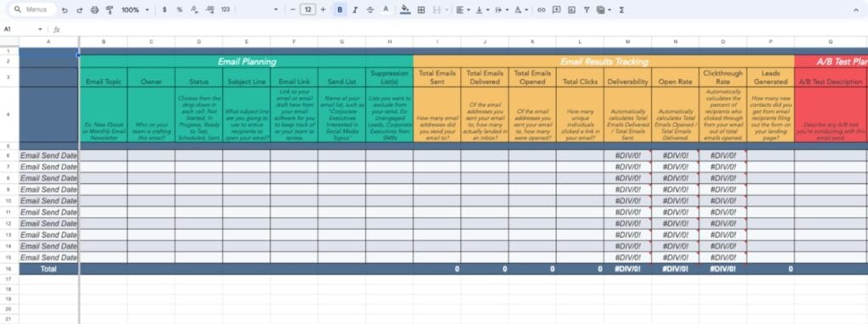The image size is (868, 324).
Task: Select the Owner heading cell
Action: [151, 77]
